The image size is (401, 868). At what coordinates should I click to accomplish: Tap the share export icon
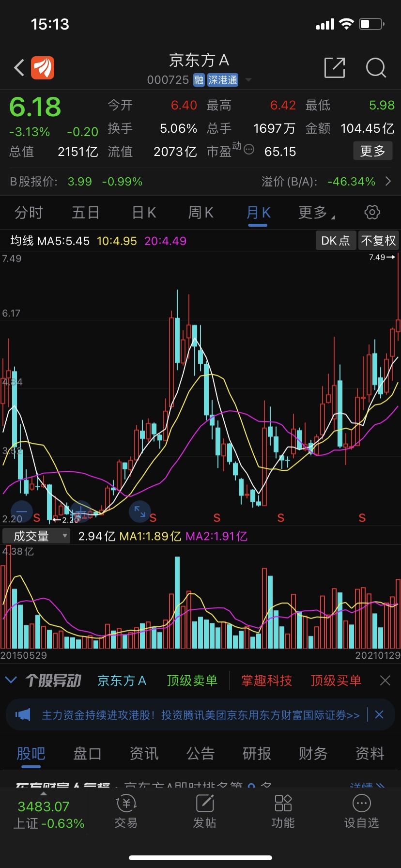tap(335, 67)
